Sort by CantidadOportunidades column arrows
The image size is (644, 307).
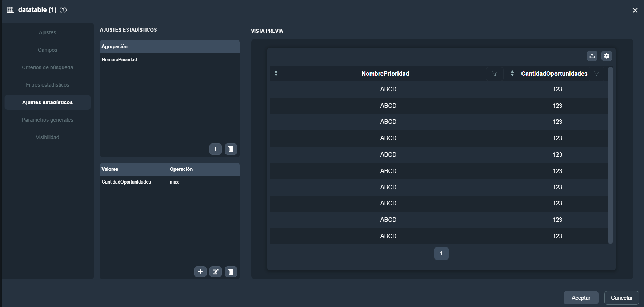click(x=512, y=74)
